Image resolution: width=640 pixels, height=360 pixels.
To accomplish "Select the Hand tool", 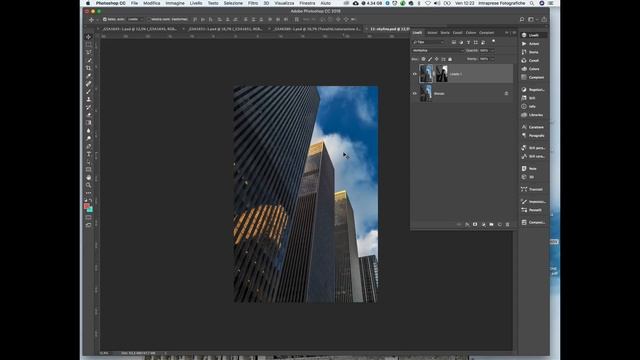I will click(89, 178).
